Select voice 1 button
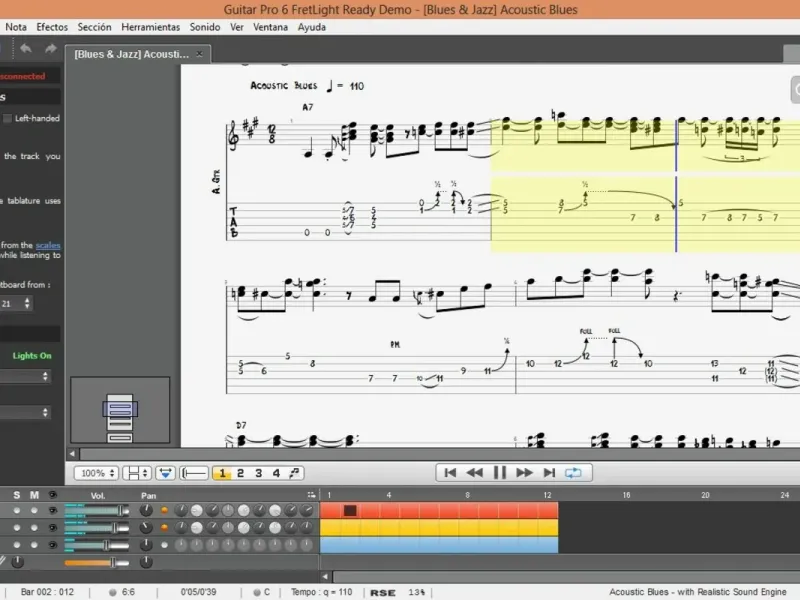 click(222, 473)
